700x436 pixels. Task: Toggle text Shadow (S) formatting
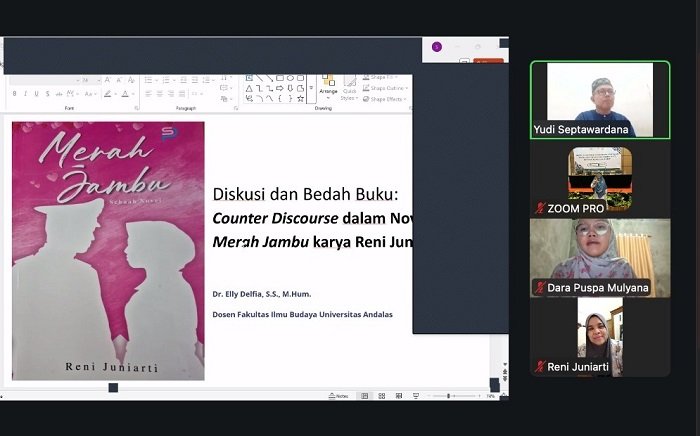[x=47, y=93]
